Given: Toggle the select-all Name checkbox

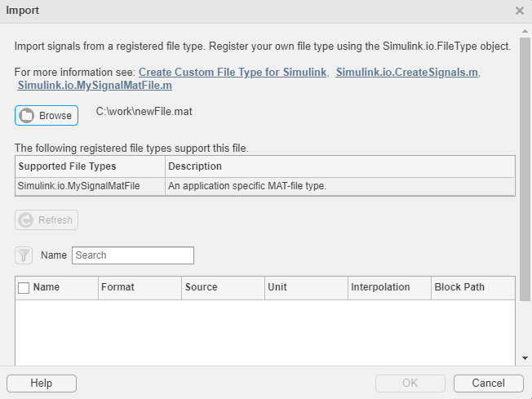Looking at the screenshot, I should [x=24, y=287].
